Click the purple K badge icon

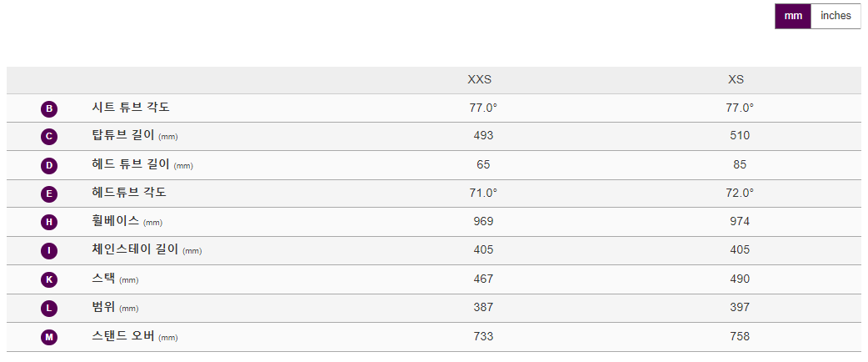coord(49,279)
